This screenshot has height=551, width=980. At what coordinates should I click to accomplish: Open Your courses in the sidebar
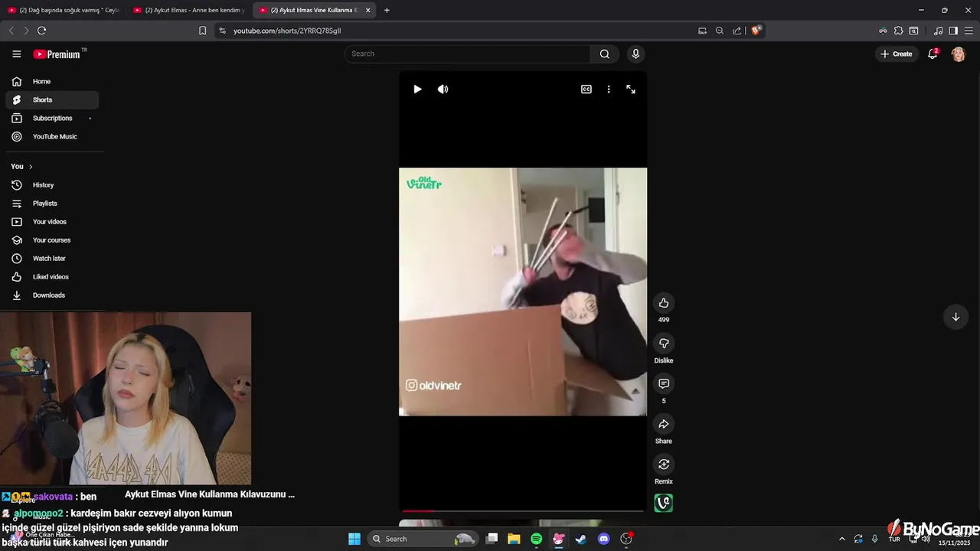pyautogui.click(x=52, y=240)
